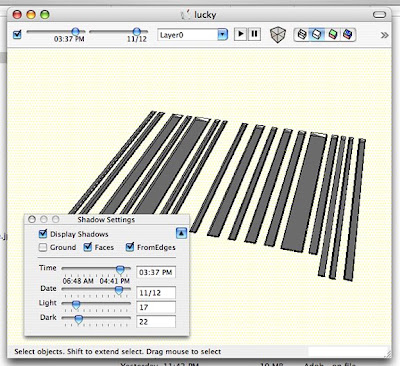Click the window toolbar toggle pill button

click(379, 15)
